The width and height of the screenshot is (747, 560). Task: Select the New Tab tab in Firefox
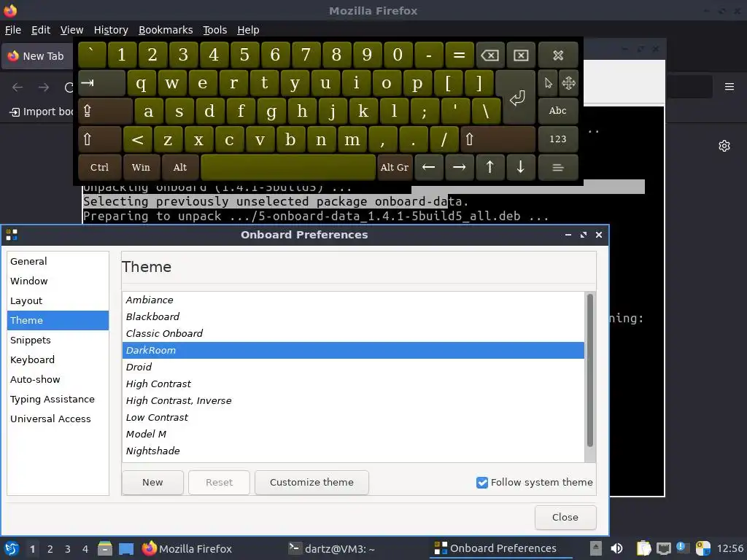(37, 56)
